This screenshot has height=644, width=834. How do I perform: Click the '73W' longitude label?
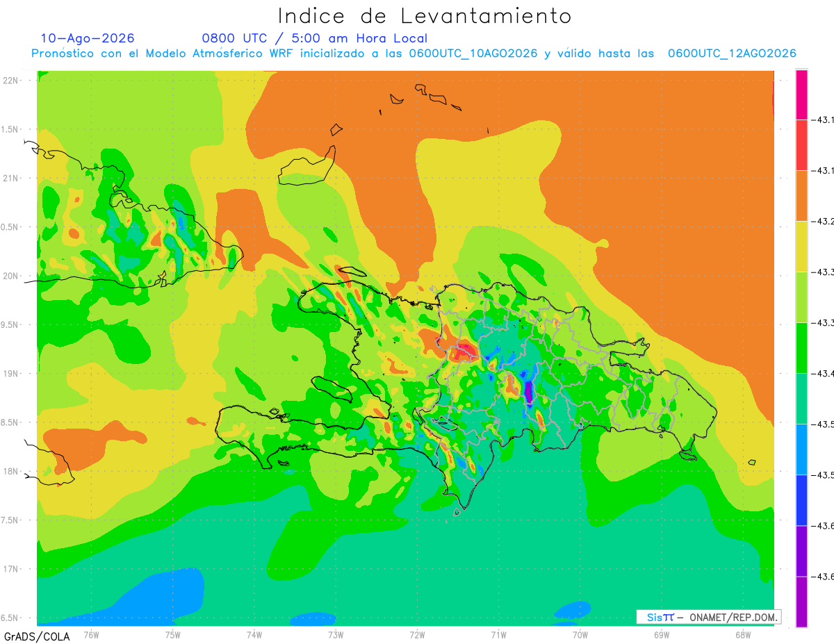336,634
